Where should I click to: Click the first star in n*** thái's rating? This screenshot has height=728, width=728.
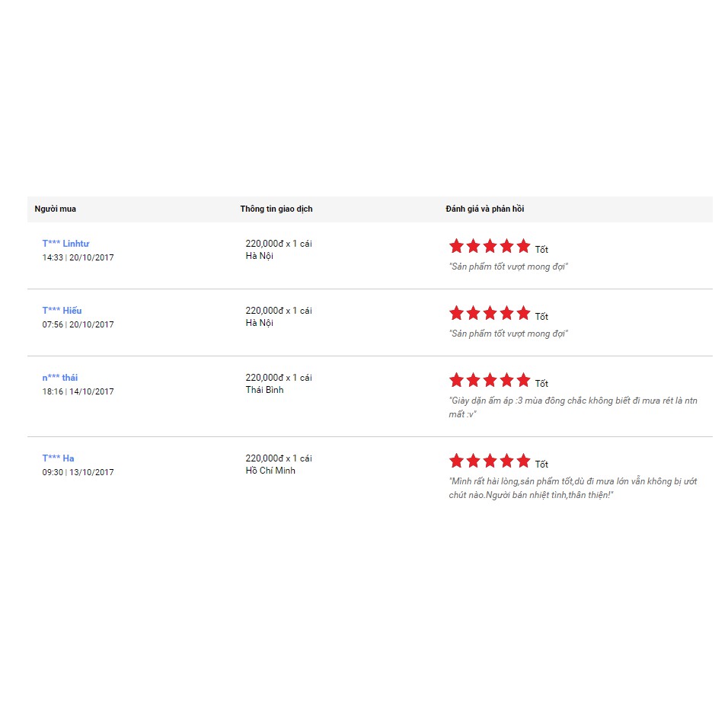coord(456,380)
